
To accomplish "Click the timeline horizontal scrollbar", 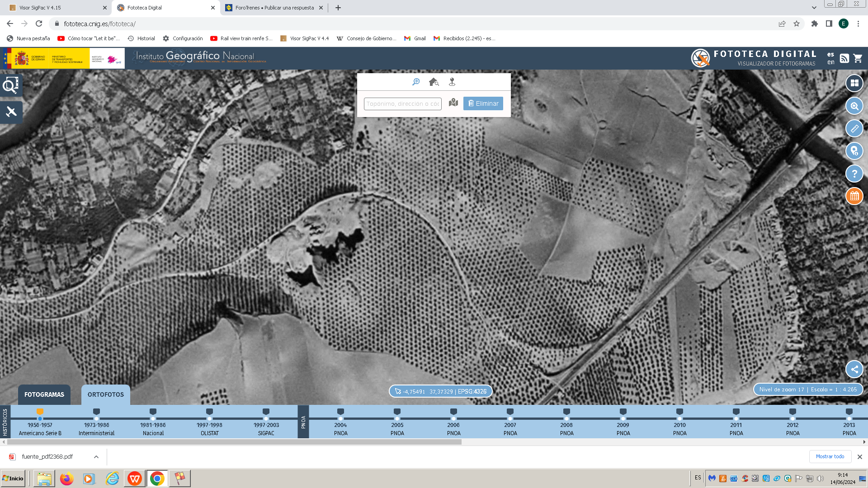I will tap(234, 442).
